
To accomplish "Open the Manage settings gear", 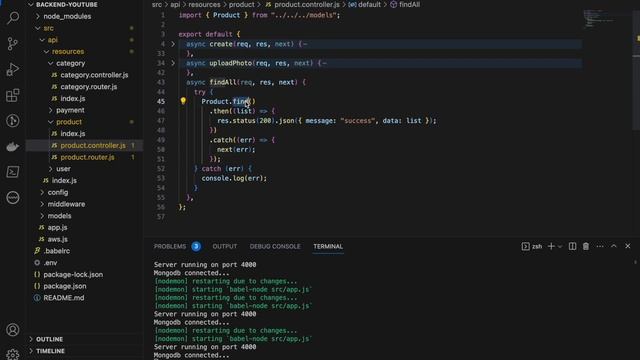I will click(x=13, y=354).
